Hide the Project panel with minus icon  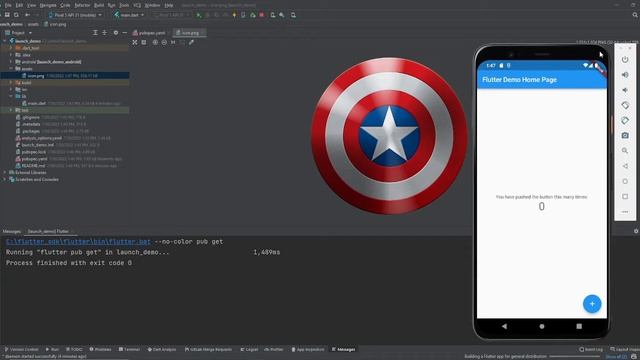124,33
